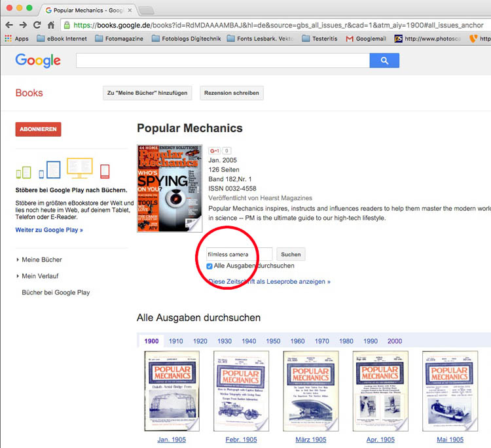Click Veröffentlicht von Hearst Magazines text

(x=260, y=198)
